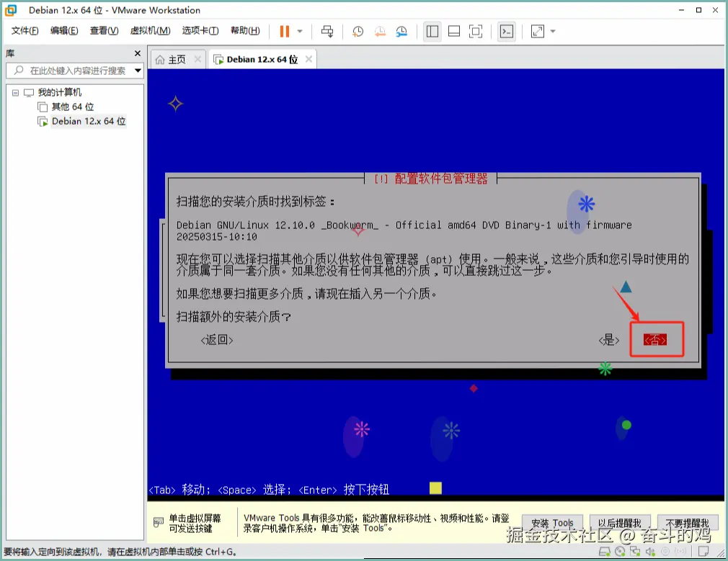Take a snapshot with the clock-plus icon
728x561 pixels.
pyautogui.click(x=358, y=31)
